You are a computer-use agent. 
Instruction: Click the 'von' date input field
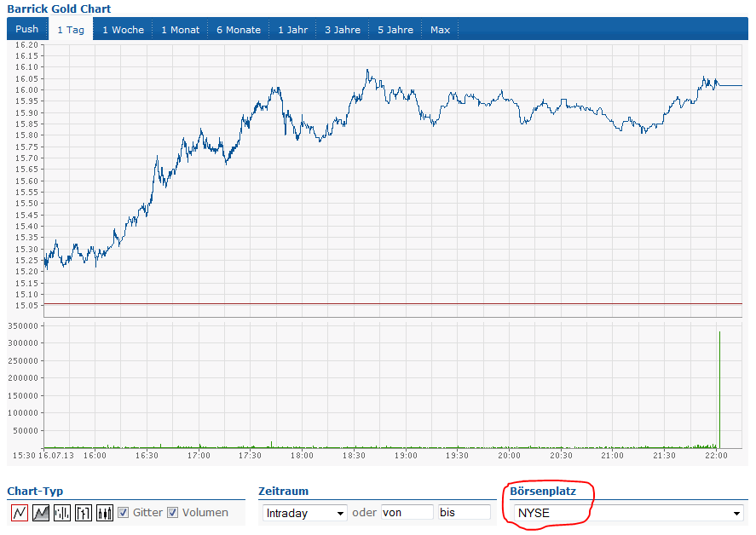pos(407,512)
